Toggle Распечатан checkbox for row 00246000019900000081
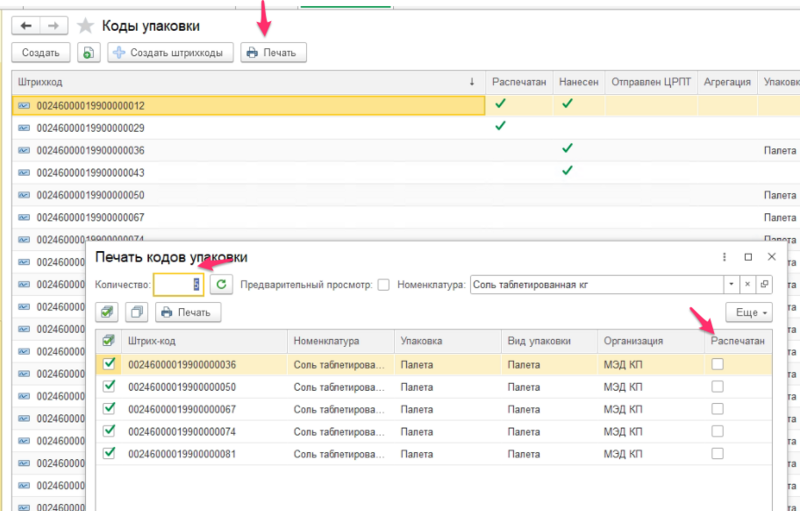800x511 pixels. [717, 453]
